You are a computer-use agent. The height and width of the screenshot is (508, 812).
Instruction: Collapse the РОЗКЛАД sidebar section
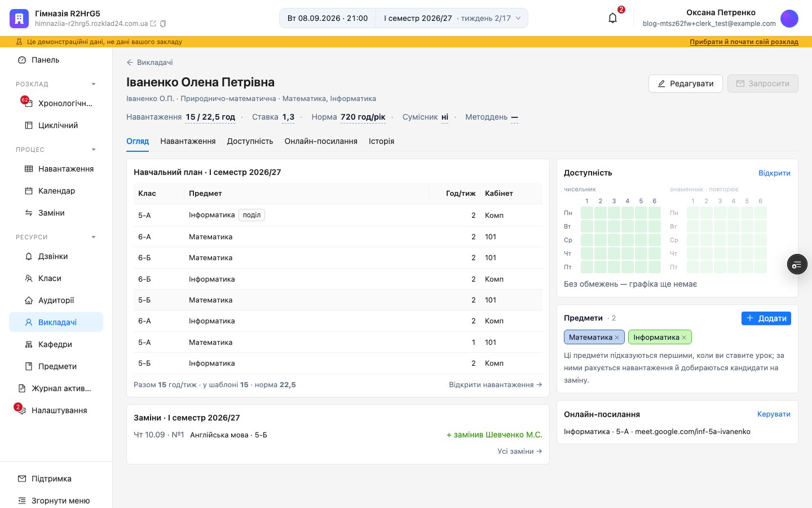tap(94, 84)
